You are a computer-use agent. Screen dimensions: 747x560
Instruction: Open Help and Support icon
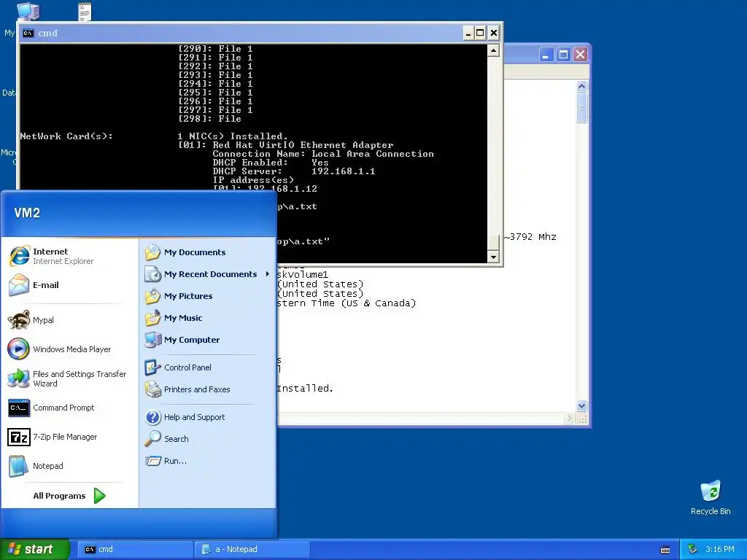coord(153,417)
